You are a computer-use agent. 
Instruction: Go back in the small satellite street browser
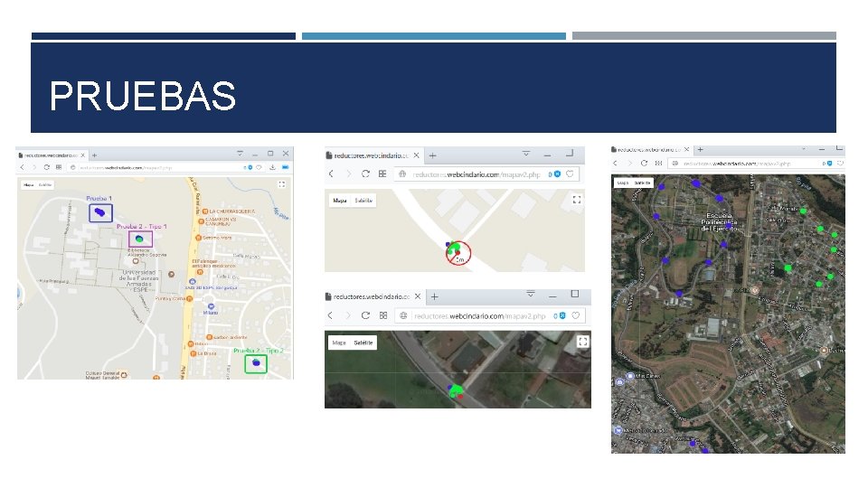tap(331, 315)
